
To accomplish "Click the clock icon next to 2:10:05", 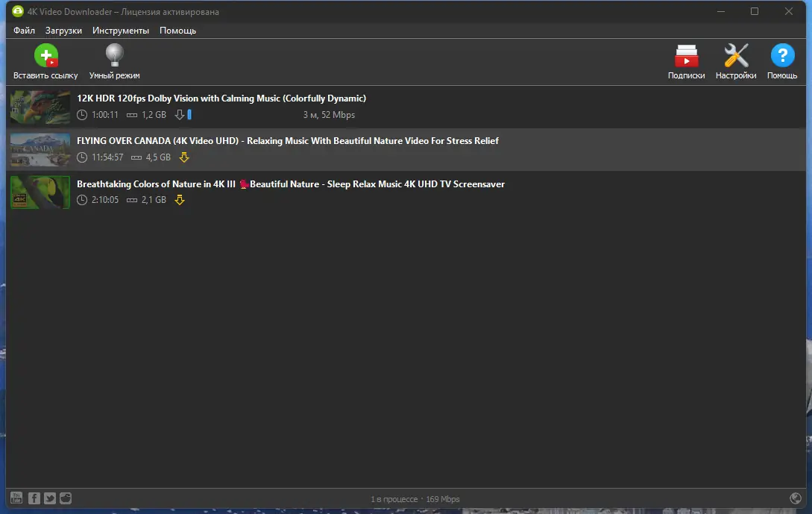I will point(82,200).
